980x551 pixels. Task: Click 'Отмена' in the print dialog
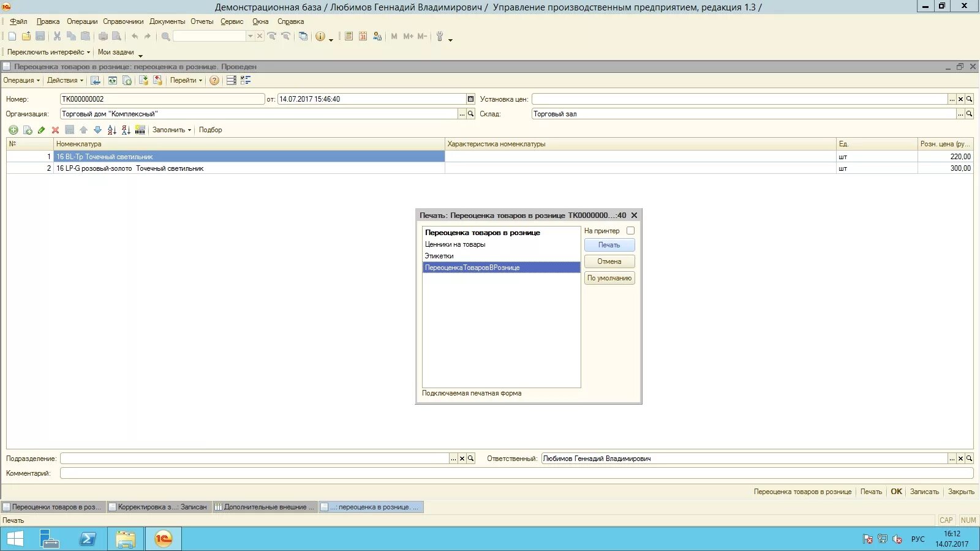[x=609, y=261]
